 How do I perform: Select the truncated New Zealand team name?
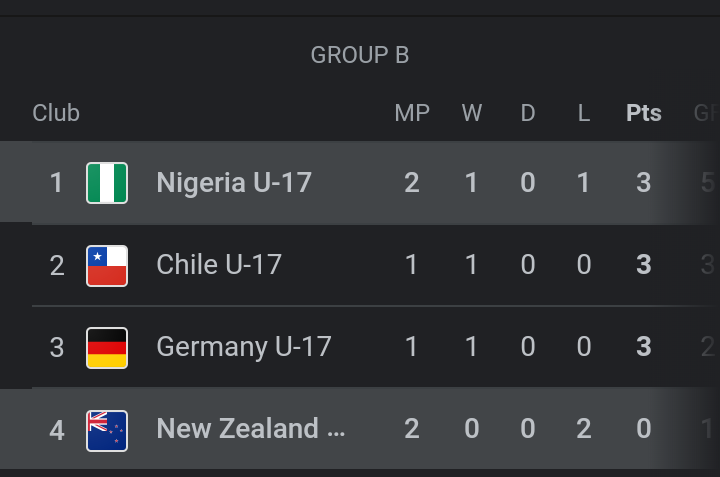point(250,428)
